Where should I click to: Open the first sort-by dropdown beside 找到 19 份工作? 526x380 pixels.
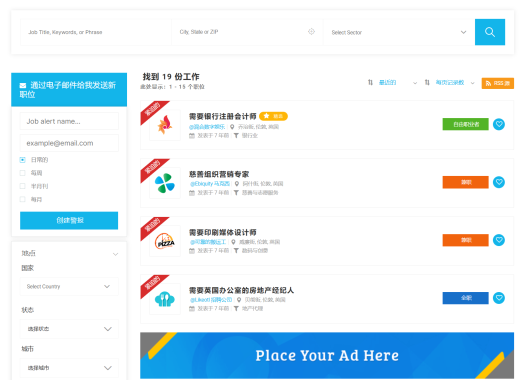click(x=398, y=83)
